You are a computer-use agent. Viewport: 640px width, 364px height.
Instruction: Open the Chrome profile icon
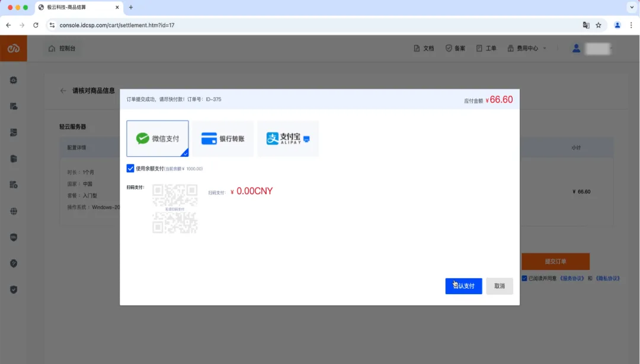coord(617,25)
